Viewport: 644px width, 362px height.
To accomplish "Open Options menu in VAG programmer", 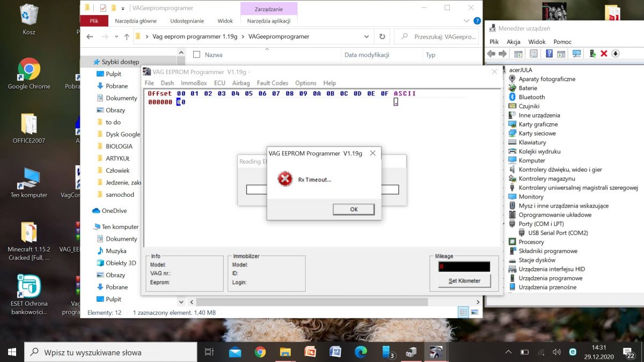I will pos(306,83).
